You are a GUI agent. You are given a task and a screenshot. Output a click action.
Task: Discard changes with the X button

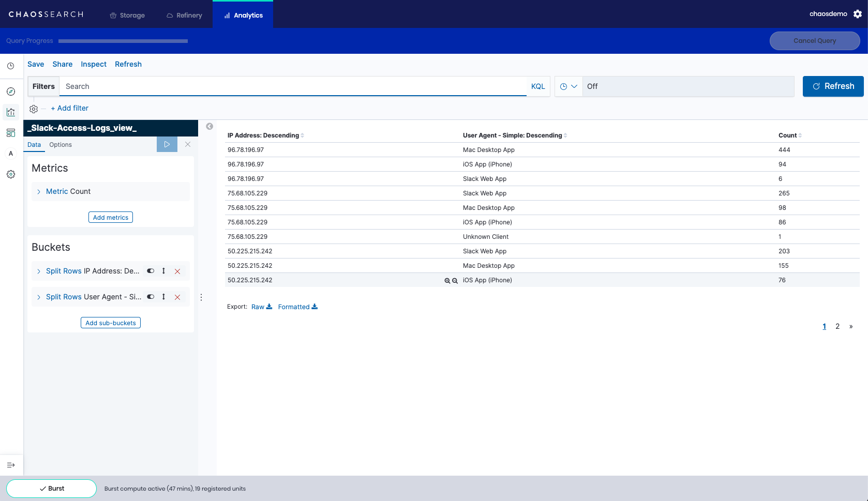pyautogui.click(x=188, y=144)
